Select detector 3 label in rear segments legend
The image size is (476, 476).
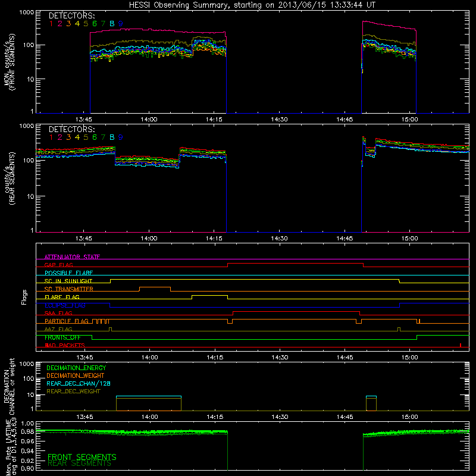(68, 137)
